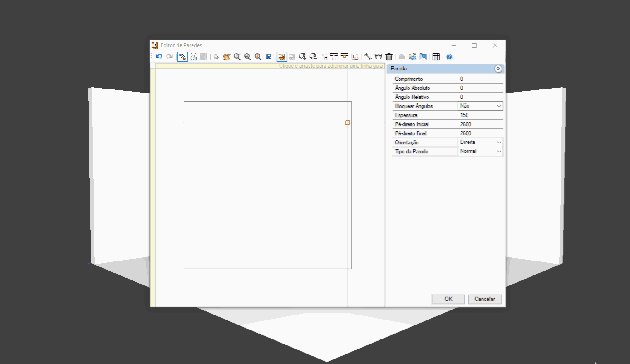Viewport: 630px width, 364px height.
Task: Select the edit wall segment tool beside pencil
Action: click(193, 57)
